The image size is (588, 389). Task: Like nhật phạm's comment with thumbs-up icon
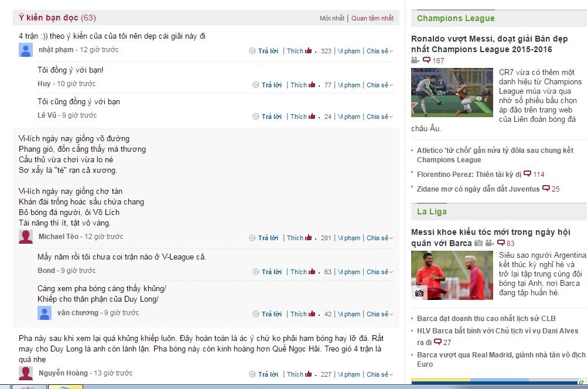pyautogui.click(x=308, y=50)
